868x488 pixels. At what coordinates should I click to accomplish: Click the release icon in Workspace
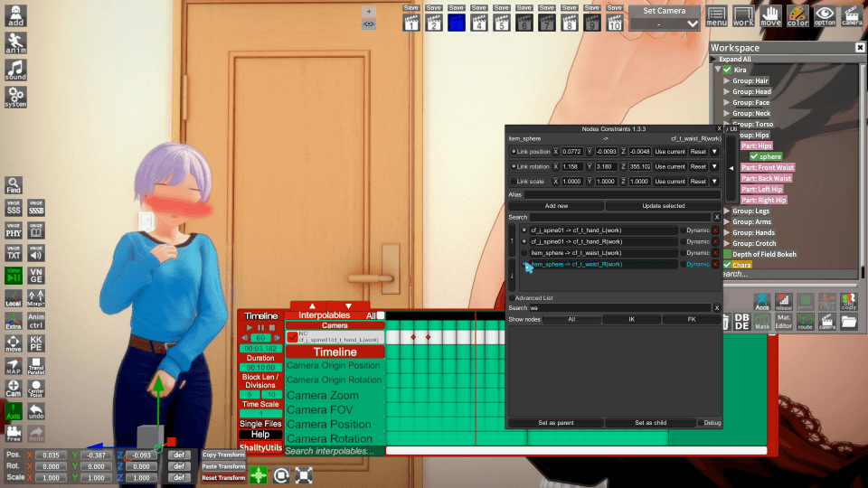point(783,302)
